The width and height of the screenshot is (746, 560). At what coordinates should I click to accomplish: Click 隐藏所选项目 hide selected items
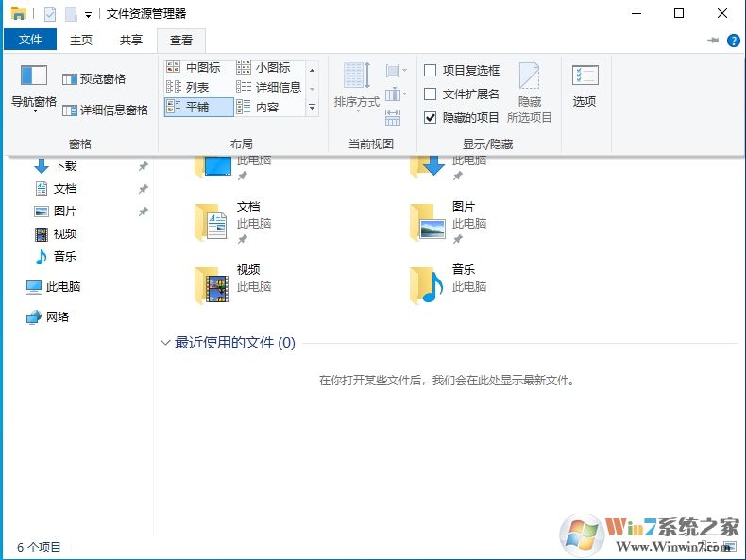coord(529,93)
